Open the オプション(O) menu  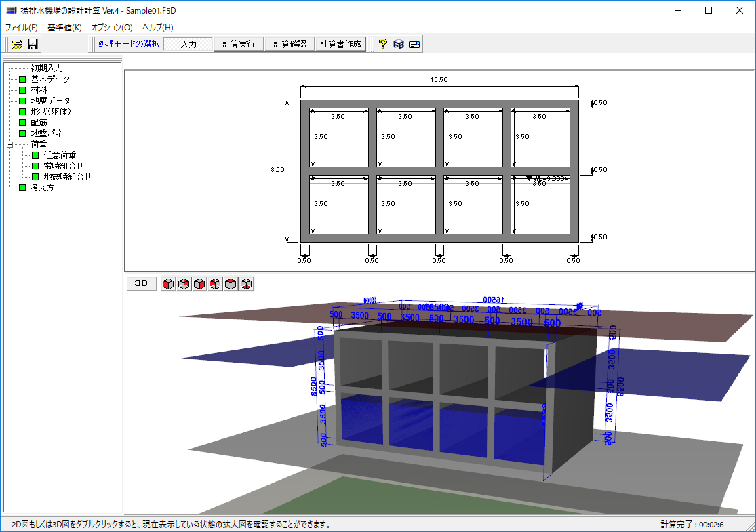(112, 28)
